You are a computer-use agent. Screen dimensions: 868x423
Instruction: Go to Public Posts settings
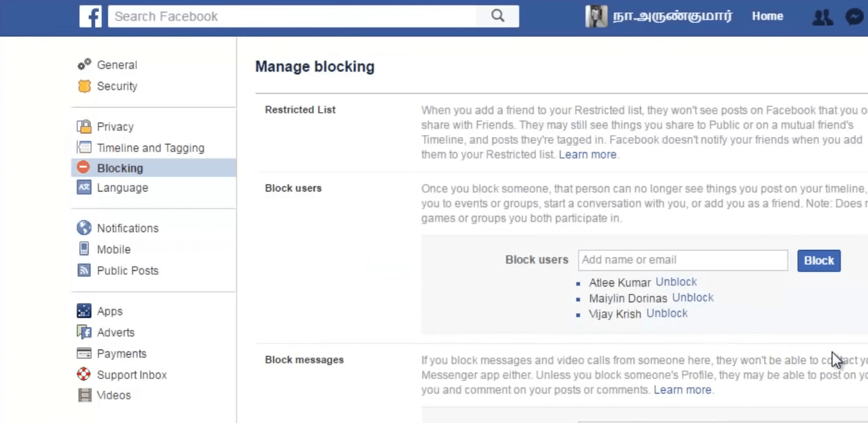coord(127,270)
